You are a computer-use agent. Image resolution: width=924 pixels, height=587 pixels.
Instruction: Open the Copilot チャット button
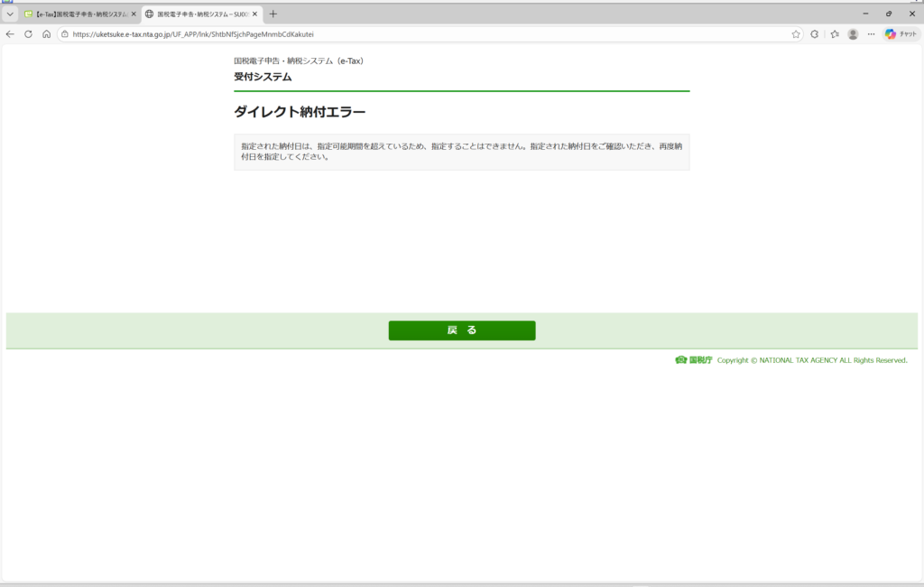tap(901, 34)
